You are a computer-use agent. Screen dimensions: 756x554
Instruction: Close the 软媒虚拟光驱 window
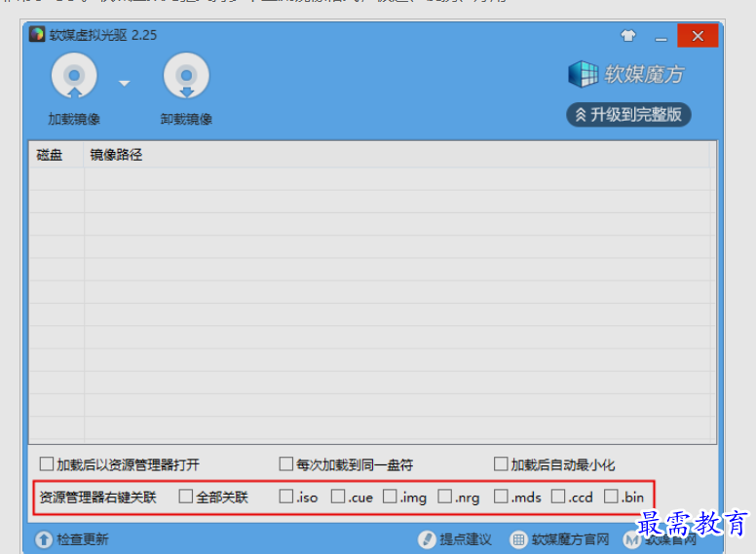(x=698, y=36)
